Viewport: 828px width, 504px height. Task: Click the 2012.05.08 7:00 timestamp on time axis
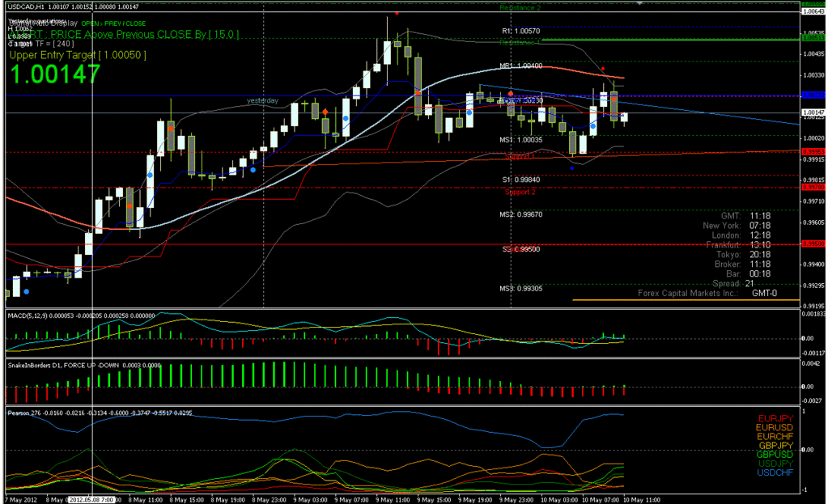92,499
